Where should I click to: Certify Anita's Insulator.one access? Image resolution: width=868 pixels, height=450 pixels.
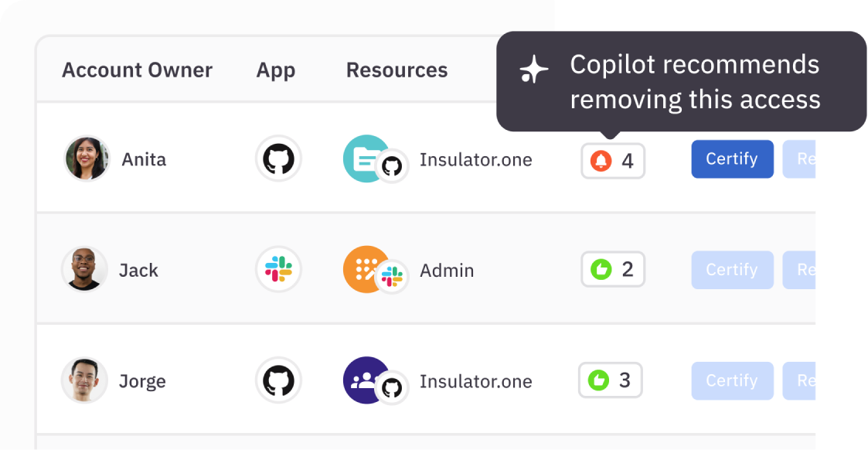pos(732,159)
